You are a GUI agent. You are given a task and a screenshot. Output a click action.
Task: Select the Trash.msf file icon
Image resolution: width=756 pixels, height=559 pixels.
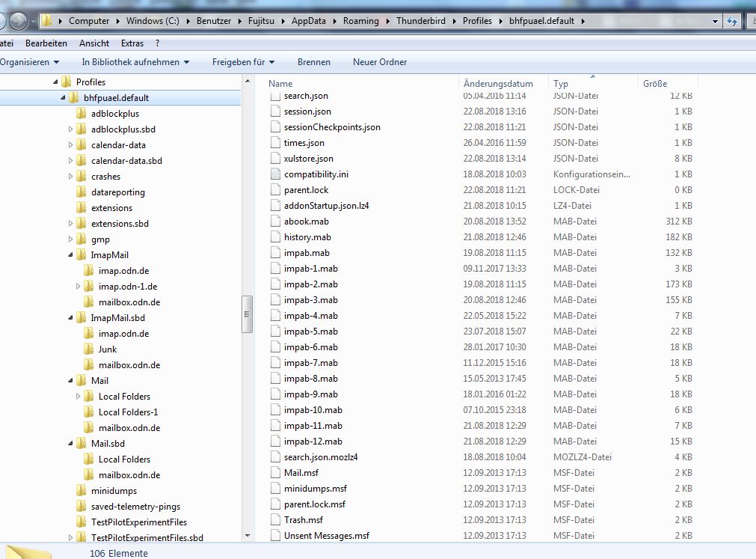(275, 520)
